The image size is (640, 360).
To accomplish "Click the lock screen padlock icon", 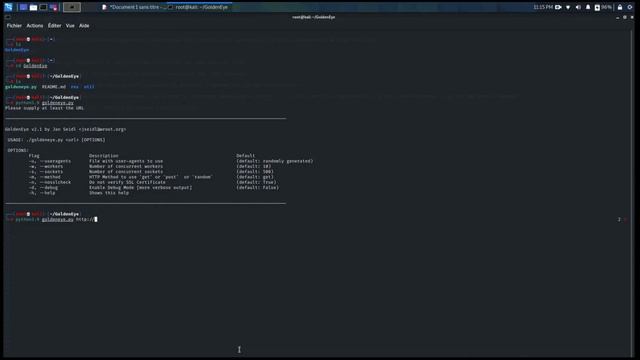I will 620,7.
